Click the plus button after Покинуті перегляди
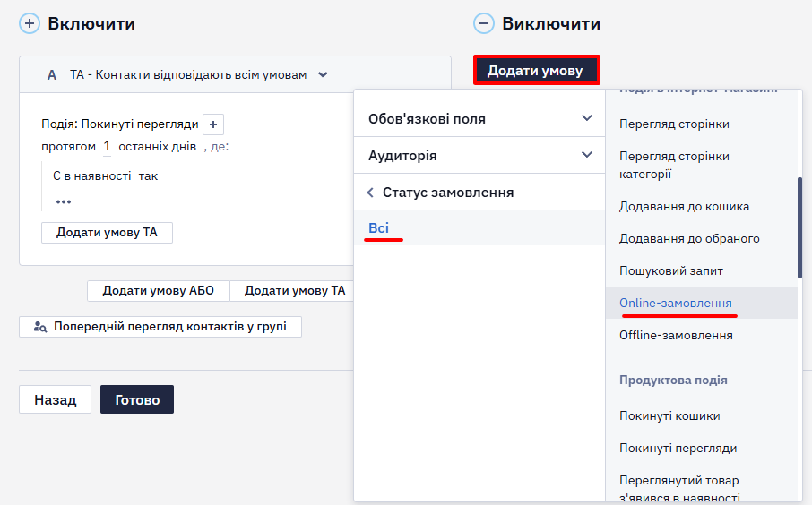The height and width of the screenshot is (505, 812). point(213,124)
